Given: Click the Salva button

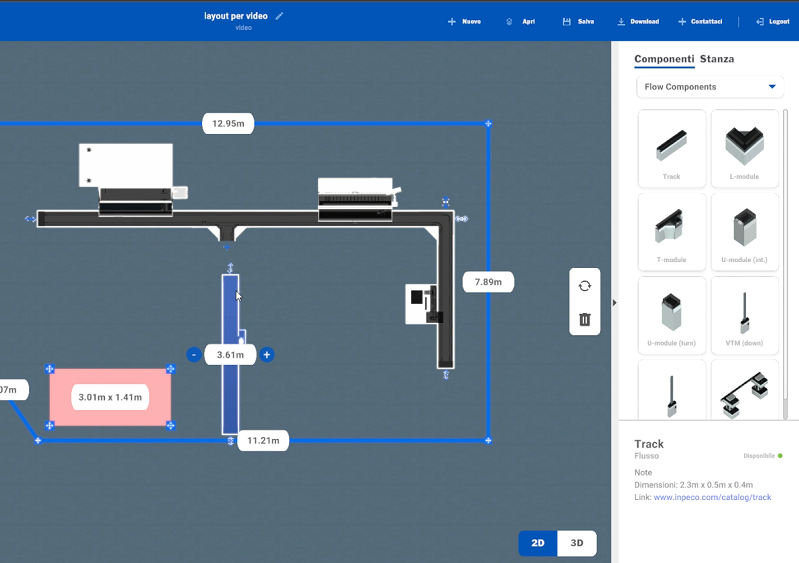Looking at the screenshot, I should [579, 21].
